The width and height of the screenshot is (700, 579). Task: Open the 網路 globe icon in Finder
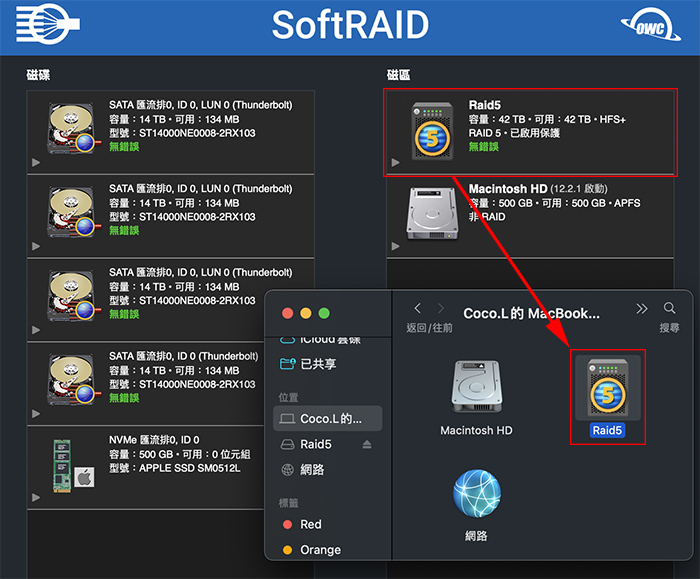[476, 493]
